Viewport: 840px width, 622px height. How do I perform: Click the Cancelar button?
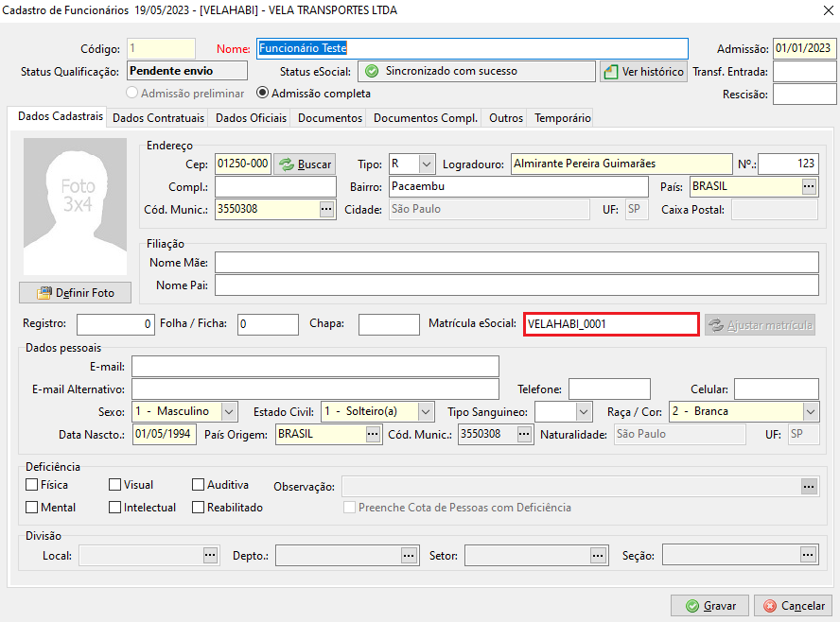click(794, 605)
